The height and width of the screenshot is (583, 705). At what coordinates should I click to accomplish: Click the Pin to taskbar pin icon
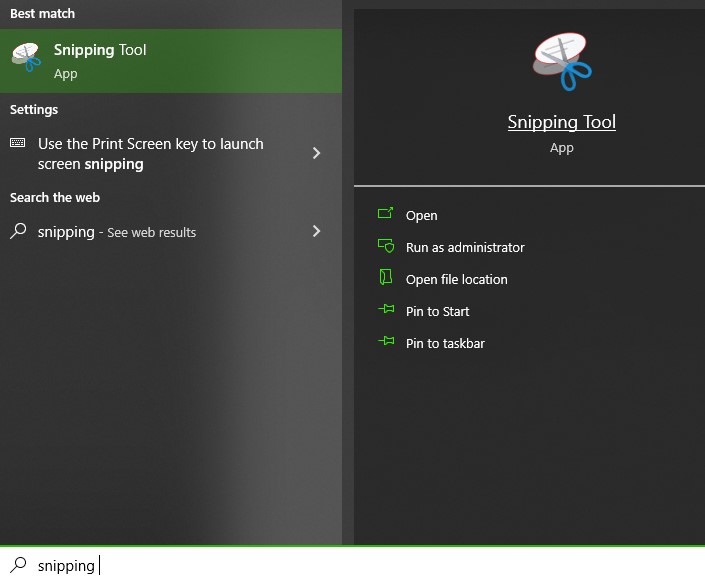(x=386, y=341)
